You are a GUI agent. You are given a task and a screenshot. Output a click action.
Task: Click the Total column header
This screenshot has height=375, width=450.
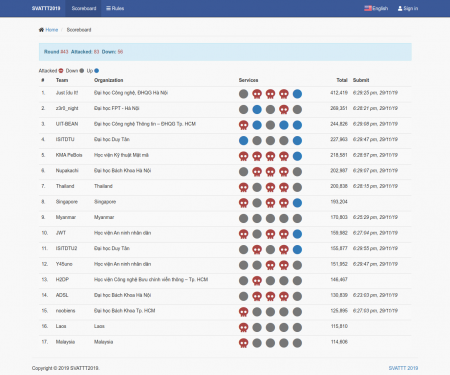pyautogui.click(x=342, y=80)
